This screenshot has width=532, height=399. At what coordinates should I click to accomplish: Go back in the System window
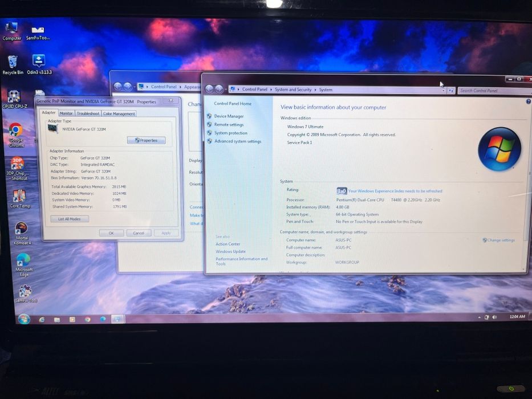209,89
